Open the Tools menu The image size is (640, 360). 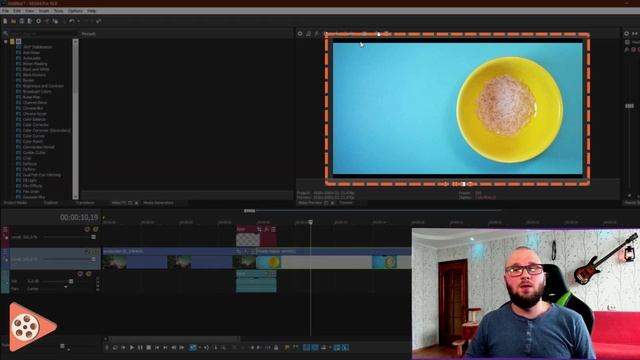[58, 11]
